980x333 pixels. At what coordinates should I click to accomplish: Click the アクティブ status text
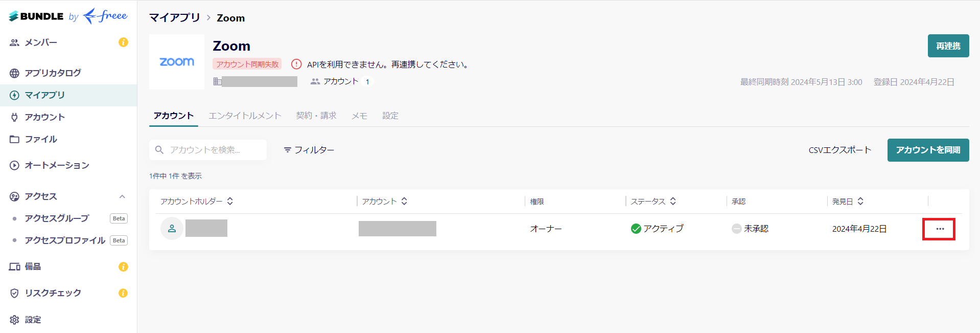(663, 229)
